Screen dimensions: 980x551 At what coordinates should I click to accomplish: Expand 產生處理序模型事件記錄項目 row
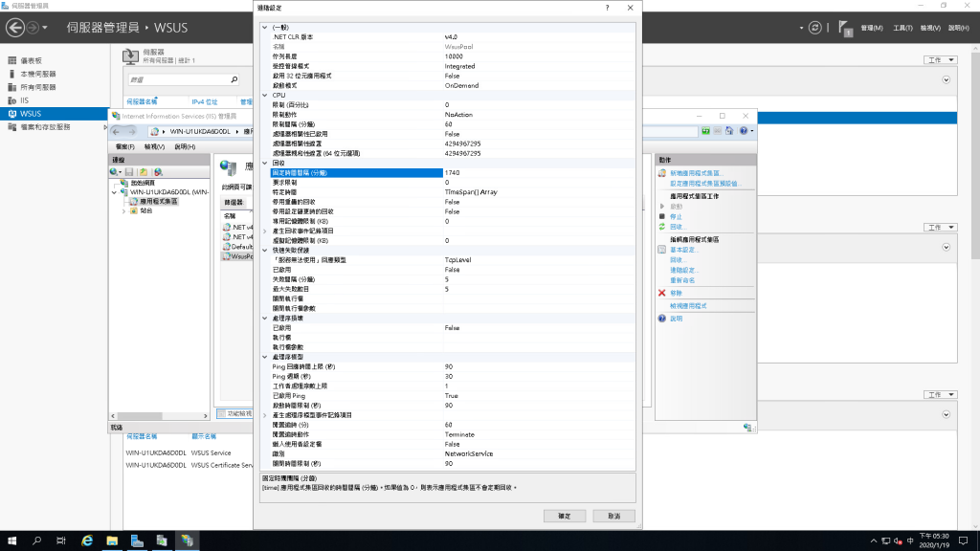pyautogui.click(x=265, y=415)
